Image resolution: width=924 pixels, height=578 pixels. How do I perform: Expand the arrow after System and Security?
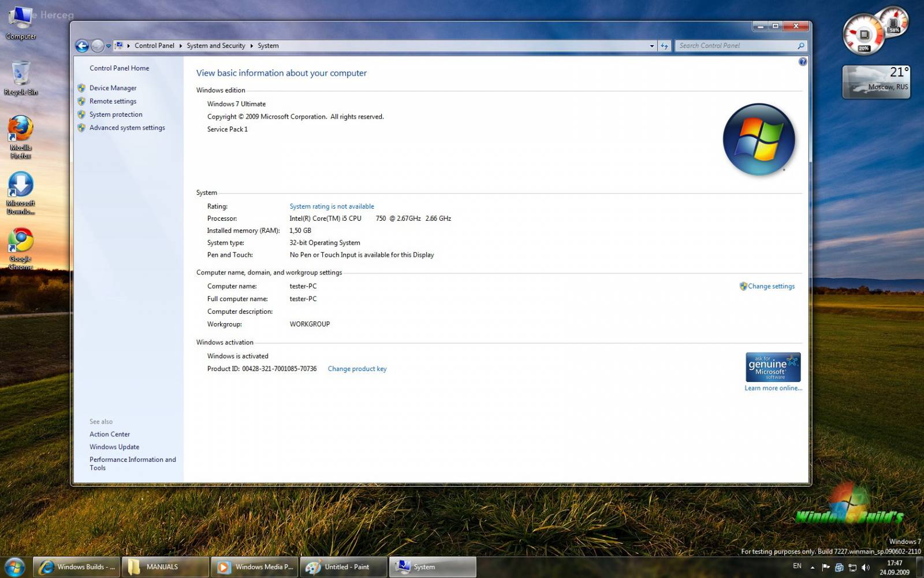pyautogui.click(x=252, y=46)
